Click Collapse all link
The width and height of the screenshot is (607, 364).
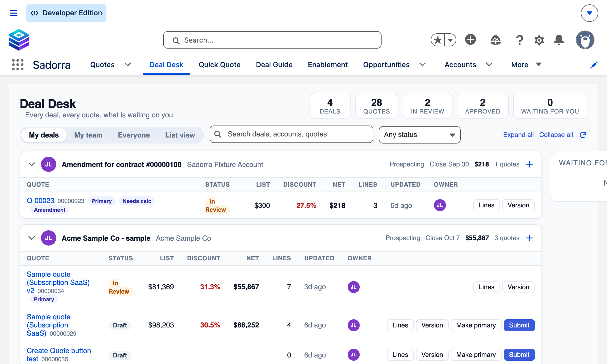point(556,135)
